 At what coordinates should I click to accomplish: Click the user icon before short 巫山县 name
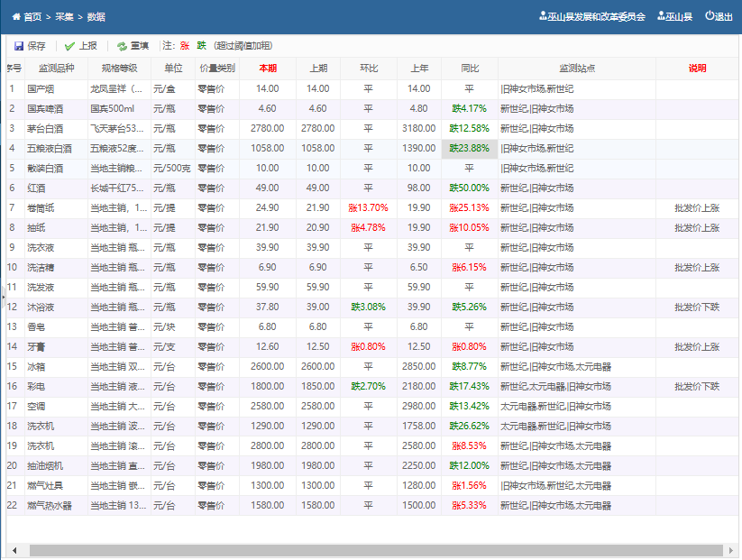point(661,16)
